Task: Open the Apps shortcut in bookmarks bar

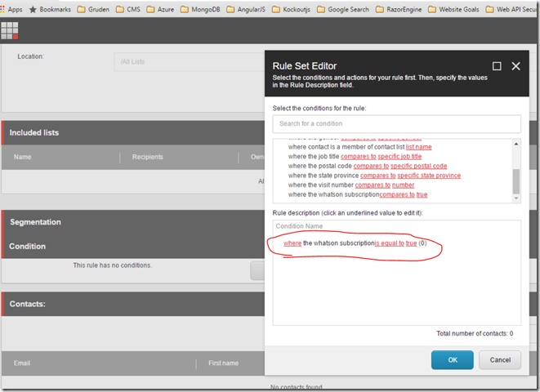Action: pyautogui.click(x=11, y=9)
